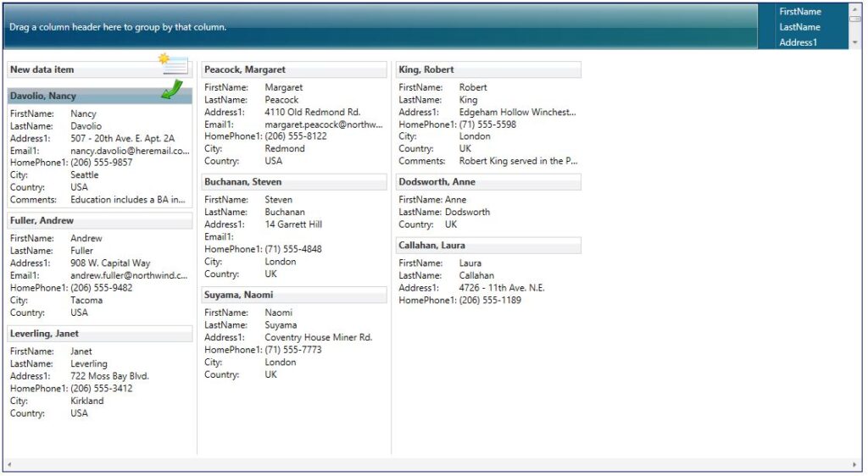The width and height of the screenshot is (868, 476).
Task: Select the Suyama, Naomi card header
Action: pyautogui.click(x=294, y=296)
